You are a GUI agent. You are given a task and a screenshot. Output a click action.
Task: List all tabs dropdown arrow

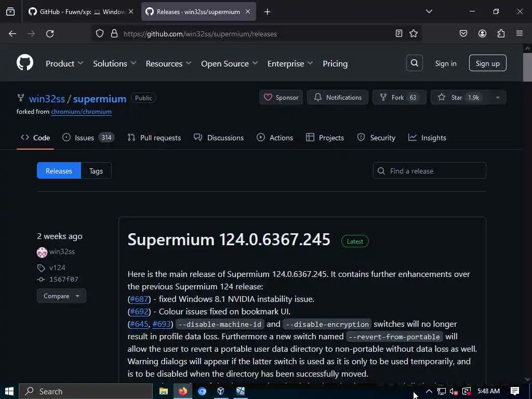[429, 11]
